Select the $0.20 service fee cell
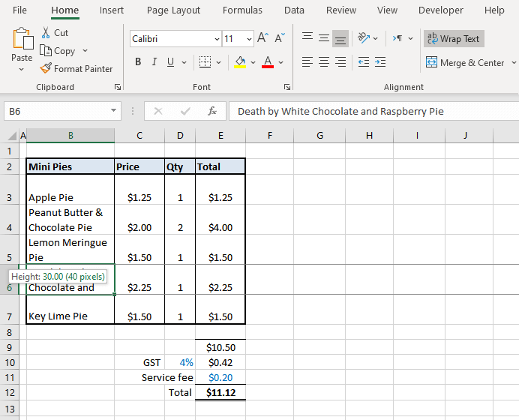Image resolution: width=519 pixels, height=420 pixels. tap(220, 377)
